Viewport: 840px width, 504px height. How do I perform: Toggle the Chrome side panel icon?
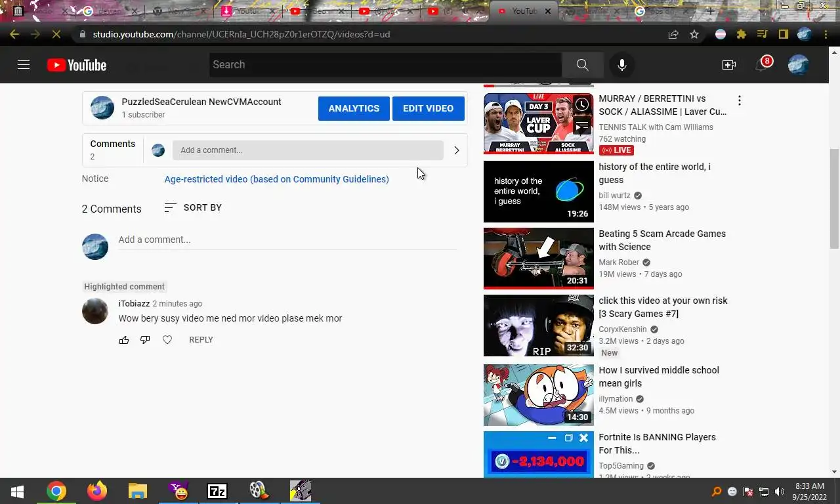(783, 34)
